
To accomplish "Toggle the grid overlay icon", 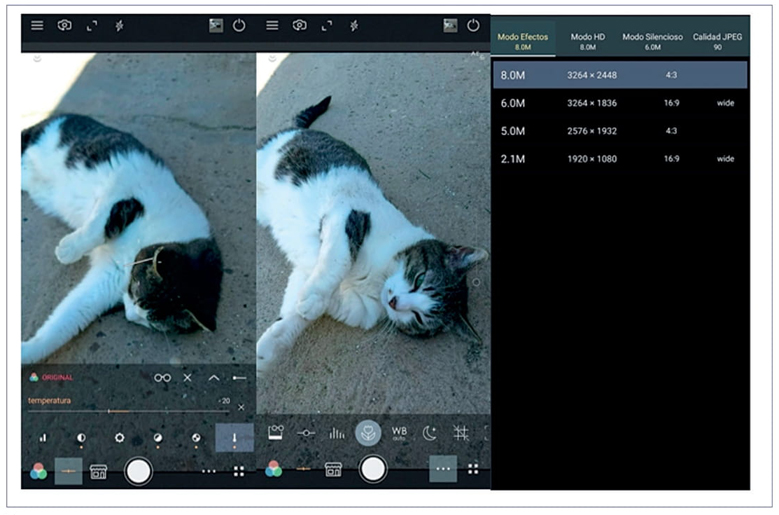I will pyautogui.click(x=460, y=433).
